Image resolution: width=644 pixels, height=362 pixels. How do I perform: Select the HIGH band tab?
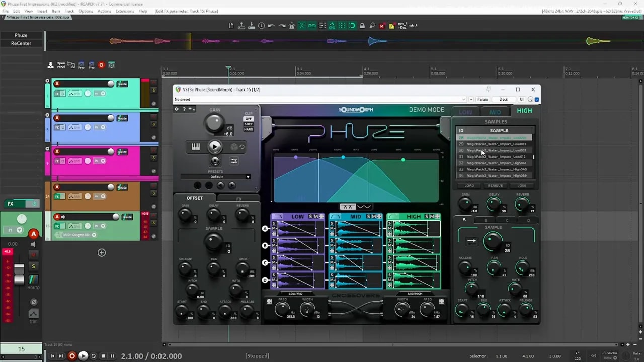524,111
